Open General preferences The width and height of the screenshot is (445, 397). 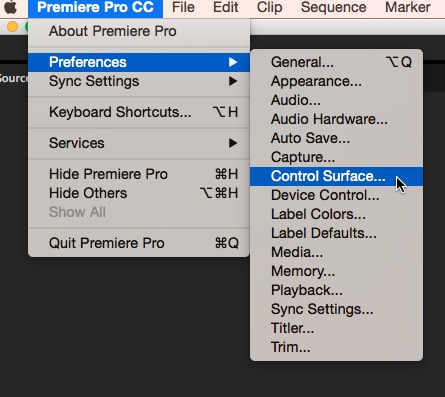tap(336, 62)
